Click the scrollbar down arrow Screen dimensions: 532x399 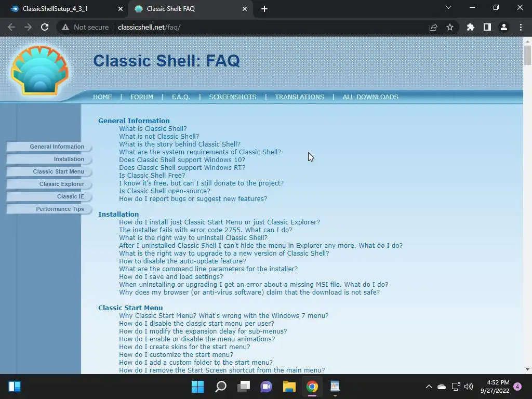(527, 369)
